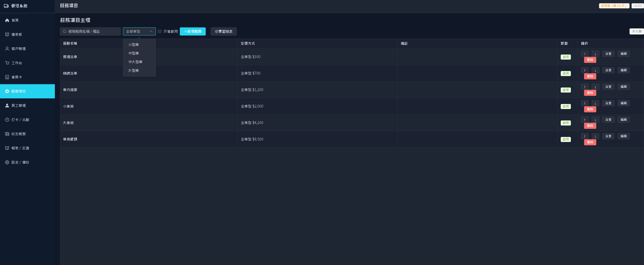Edit 車身鍍膜 with the 編輯 button

click(x=624, y=136)
